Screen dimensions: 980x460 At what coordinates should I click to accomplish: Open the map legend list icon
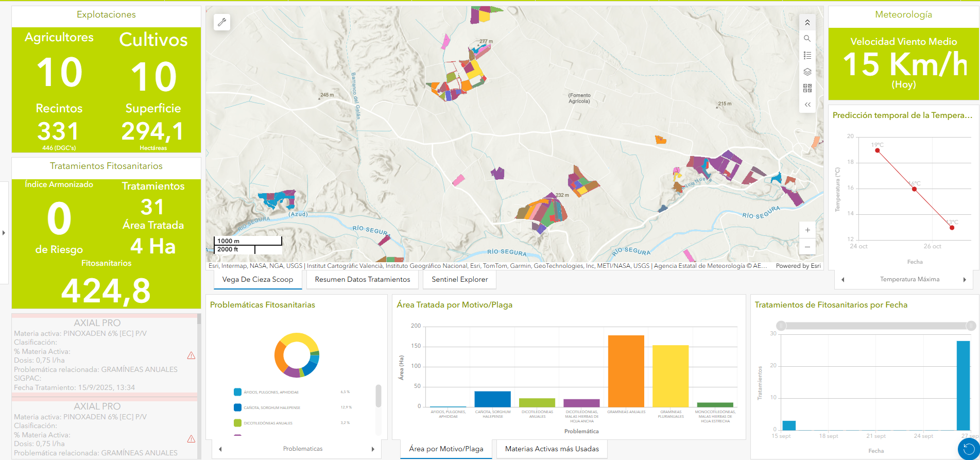(807, 55)
